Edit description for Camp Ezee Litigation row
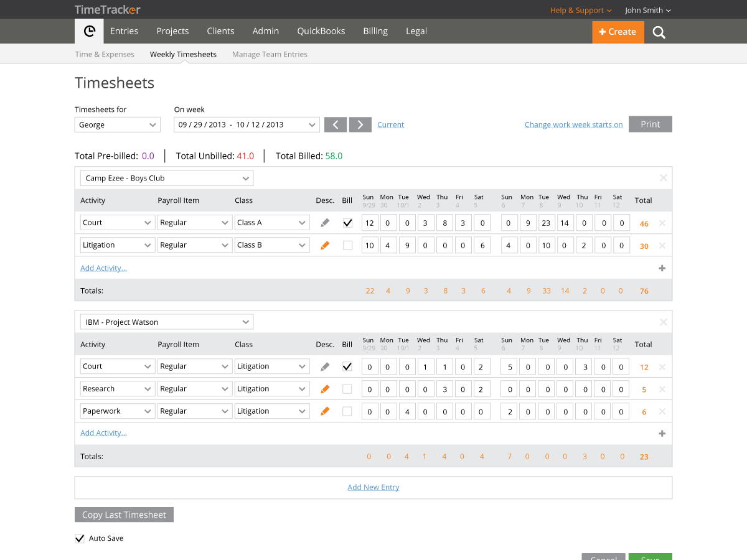The image size is (747, 560). (325, 245)
